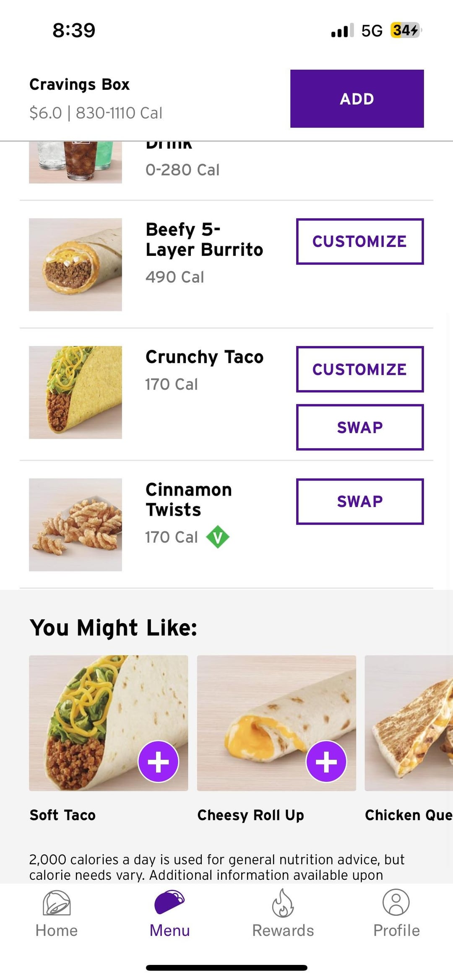
Task: Add Cheesy Roll Up with plus icon
Action: (x=326, y=762)
